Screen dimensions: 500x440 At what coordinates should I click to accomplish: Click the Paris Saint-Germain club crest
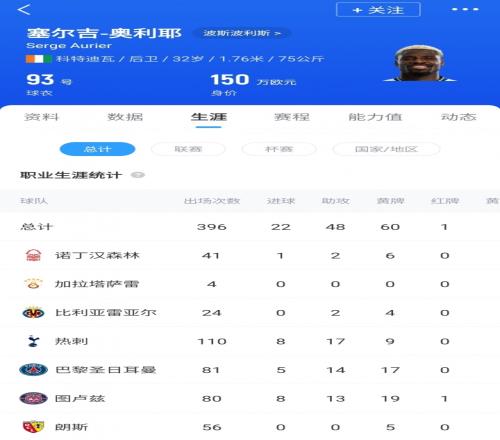point(33,370)
